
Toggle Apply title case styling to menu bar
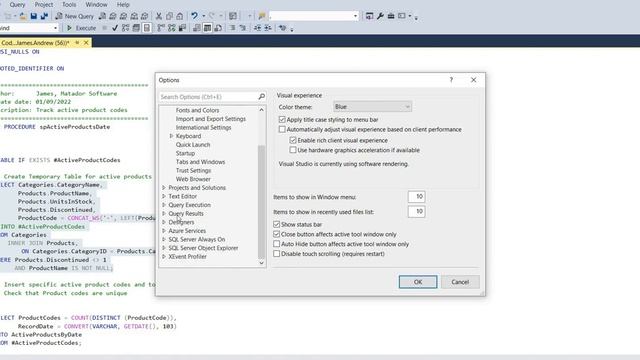[282, 120]
